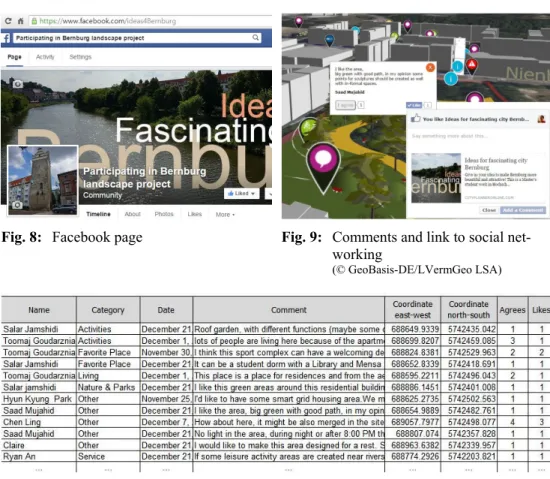Click the Facebook search field
Image resolution: width=550 pixels, height=479 pixels.
137,38
